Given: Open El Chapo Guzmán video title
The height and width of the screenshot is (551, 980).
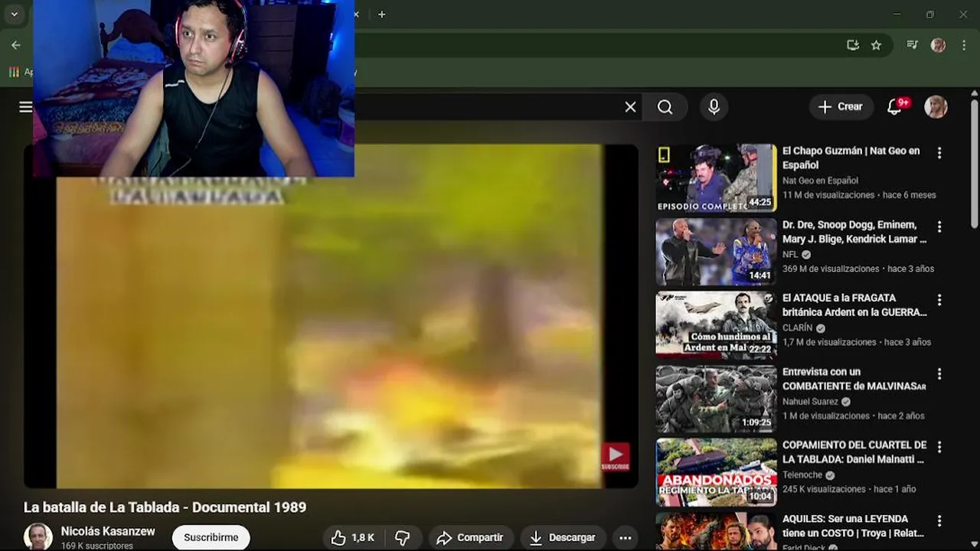Looking at the screenshot, I should coord(851,158).
